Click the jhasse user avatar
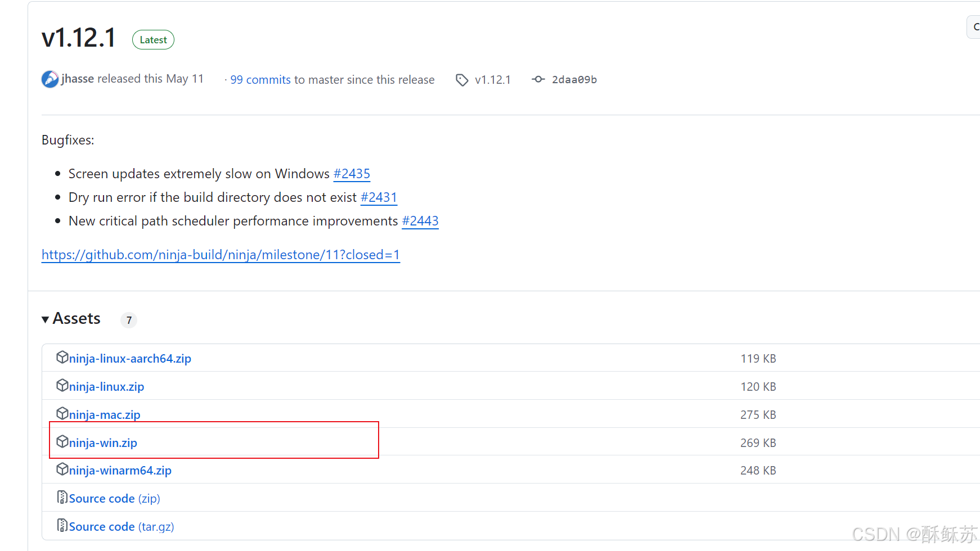980x551 pixels. [50, 79]
